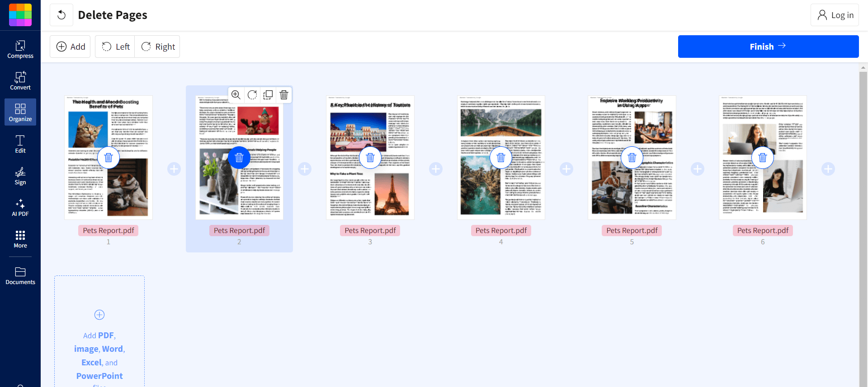Rotate pages Right
The height and width of the screenshot is (387, 868).
[x=157, y=47]
